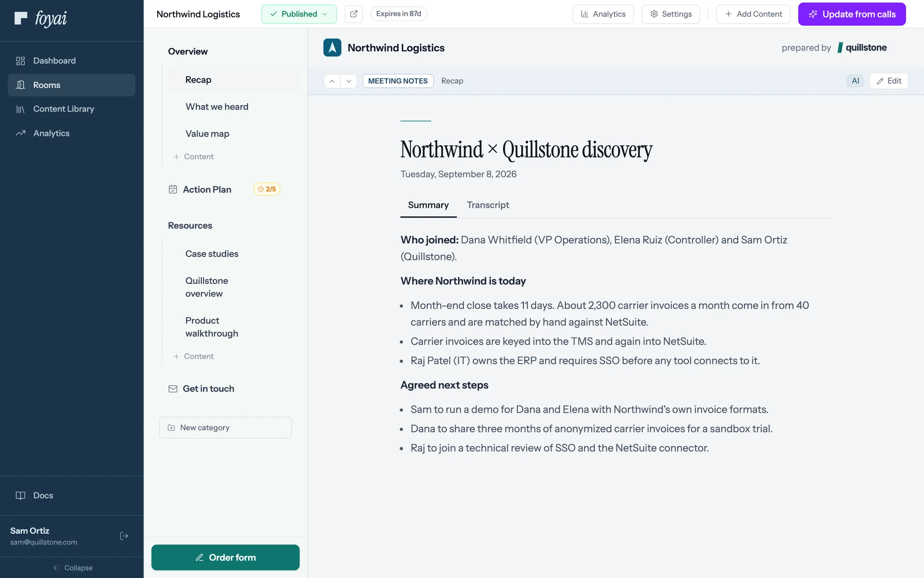The width and height of the screenshot is (924, 578).
Task: Open the Docs link
Action: point(71,496)
